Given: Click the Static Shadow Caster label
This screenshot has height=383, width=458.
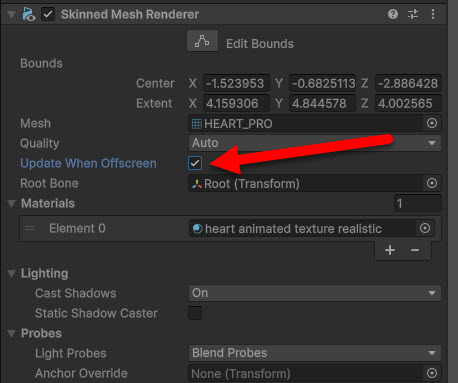Looking at the screenshot, I should tap(96, 313).
